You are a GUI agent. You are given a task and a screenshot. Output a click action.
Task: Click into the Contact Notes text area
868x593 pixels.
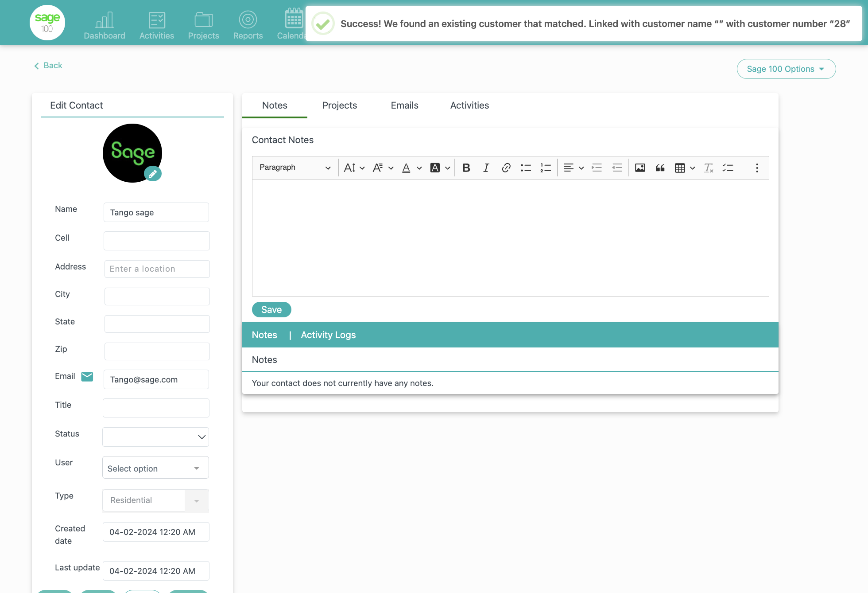[x=510, y=238]
